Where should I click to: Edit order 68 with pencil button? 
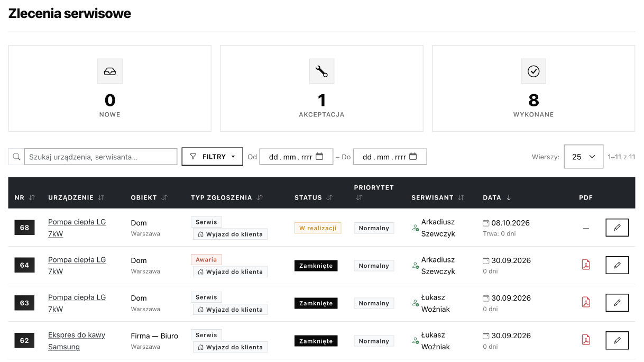[617, 228]
